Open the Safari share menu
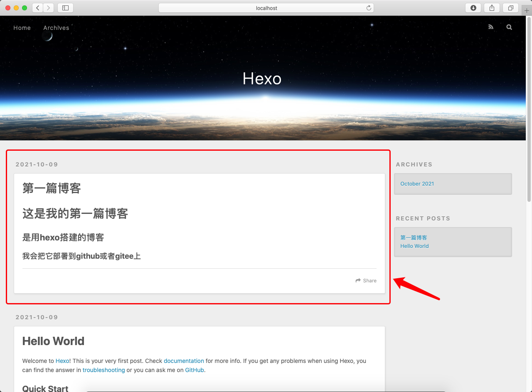This screenshot has width=532, height=392. [492, 8]
